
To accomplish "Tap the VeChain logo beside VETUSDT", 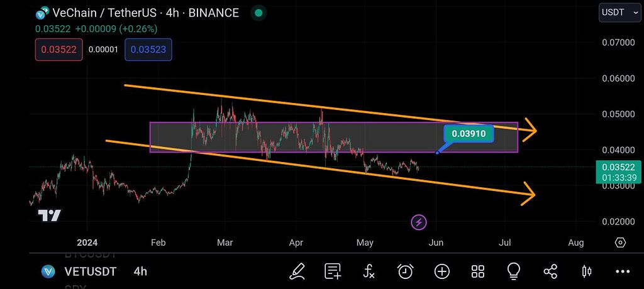I will pos(49,272).
